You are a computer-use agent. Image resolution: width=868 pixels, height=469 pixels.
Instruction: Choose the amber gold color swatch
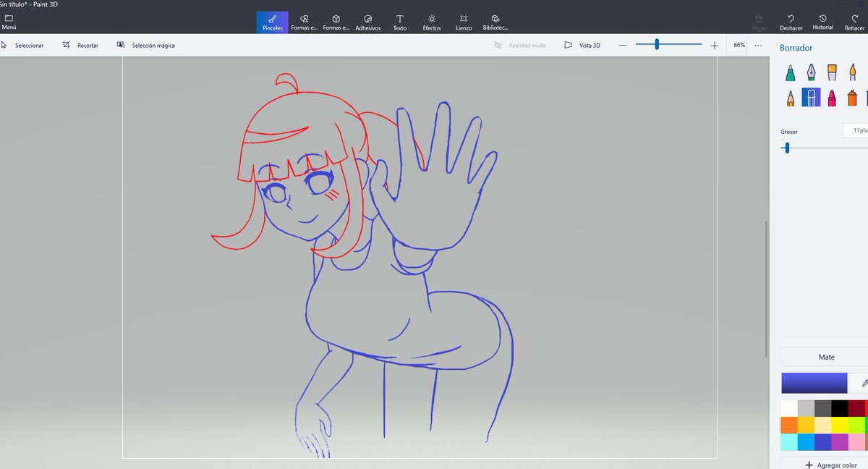tap(806, 425)
